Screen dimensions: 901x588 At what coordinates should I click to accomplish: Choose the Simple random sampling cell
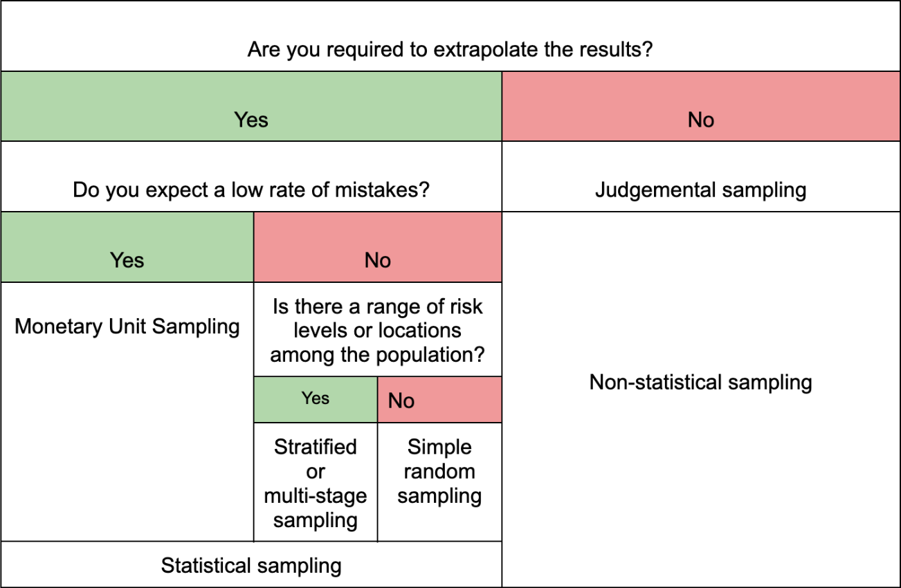(439, 471)
